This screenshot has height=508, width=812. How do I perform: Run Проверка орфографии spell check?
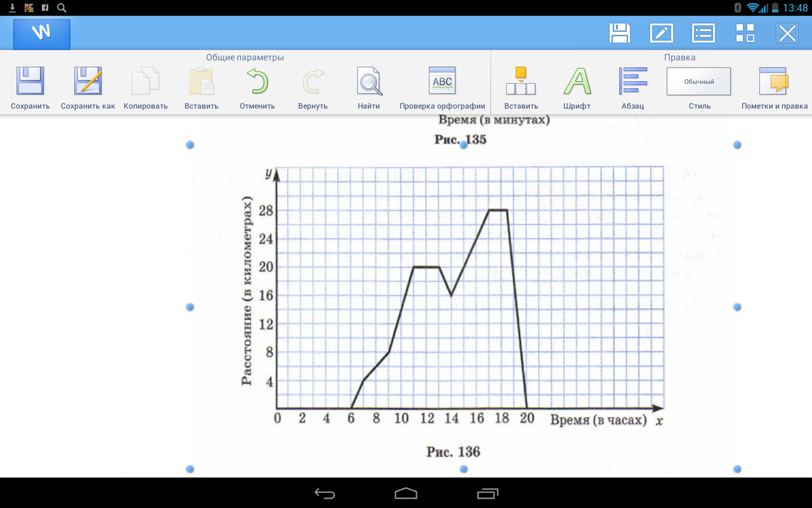pyautogui.click(x=443, y=81)
